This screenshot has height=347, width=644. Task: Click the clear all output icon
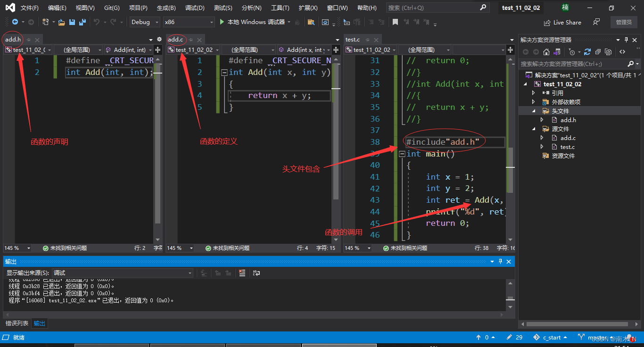[x=242, y=273]
